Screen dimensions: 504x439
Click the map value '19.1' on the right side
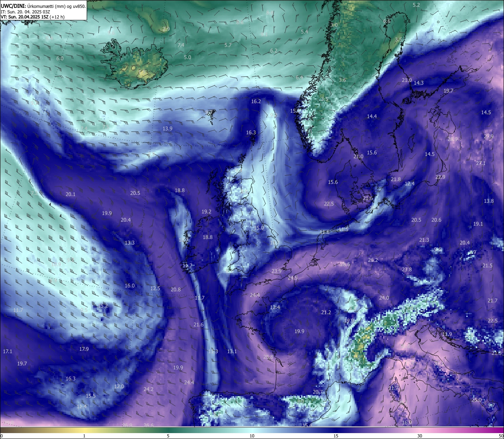coord(478,224)
